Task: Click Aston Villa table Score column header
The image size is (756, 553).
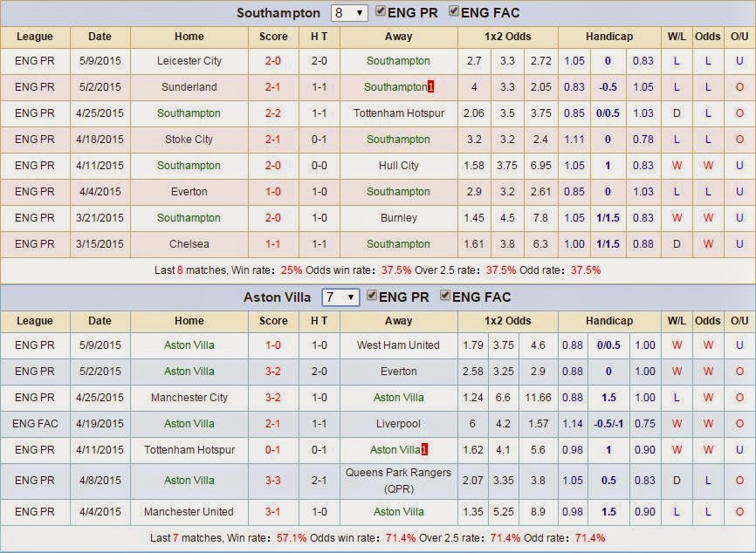Action: 273,321
